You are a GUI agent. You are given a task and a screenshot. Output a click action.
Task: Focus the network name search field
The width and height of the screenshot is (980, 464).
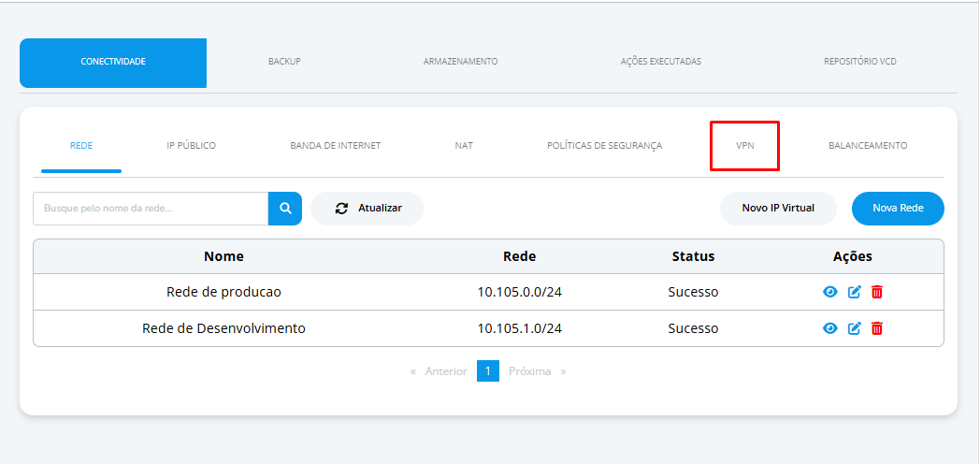tap(151, 209)
